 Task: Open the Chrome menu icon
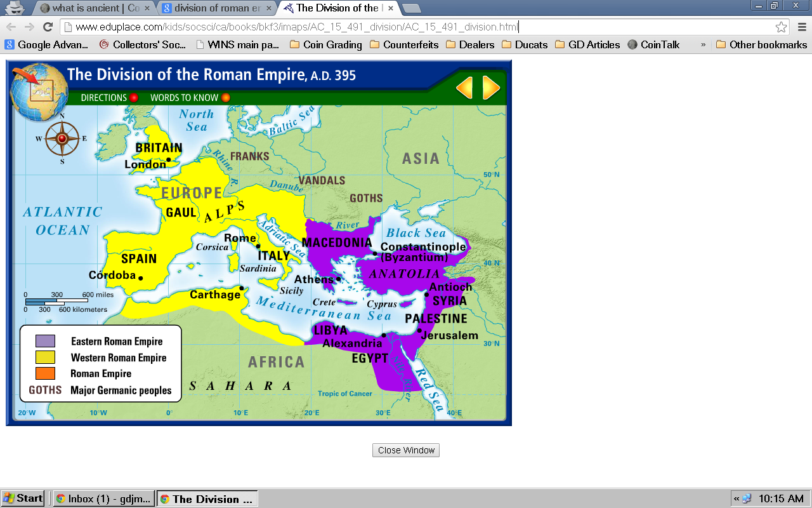coord(801,27)
